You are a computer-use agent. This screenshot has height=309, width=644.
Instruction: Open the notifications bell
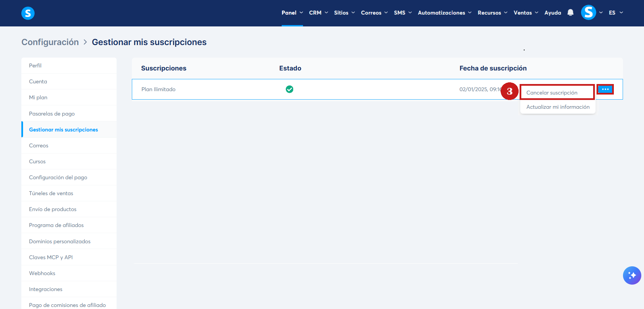pyautogui.click(x=570, y=13)
